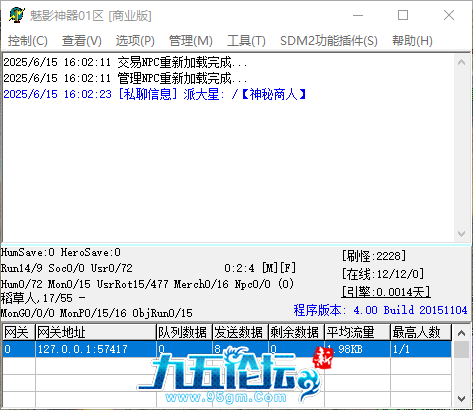
Task: Click the 发送数据 column header
Action: pyautogui.click(x=240, y=332)
